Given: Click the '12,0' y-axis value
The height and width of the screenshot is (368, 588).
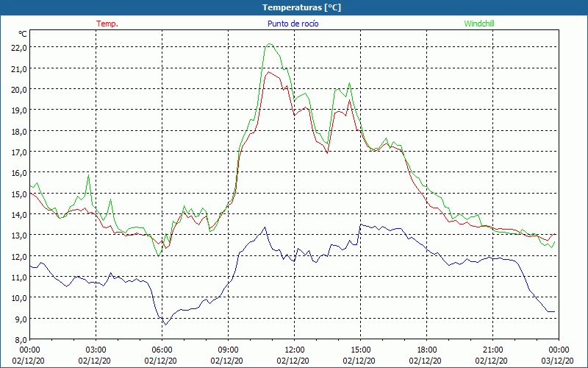Looking at the screenshot, I should pyautogui.click(x=20, y=256).
